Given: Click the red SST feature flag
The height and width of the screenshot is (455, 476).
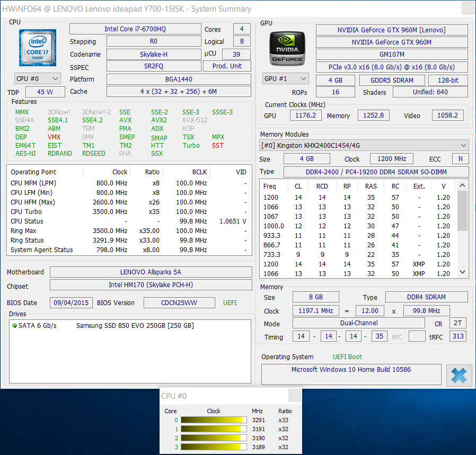Looking at the screenshot, I should pos(218,146).
